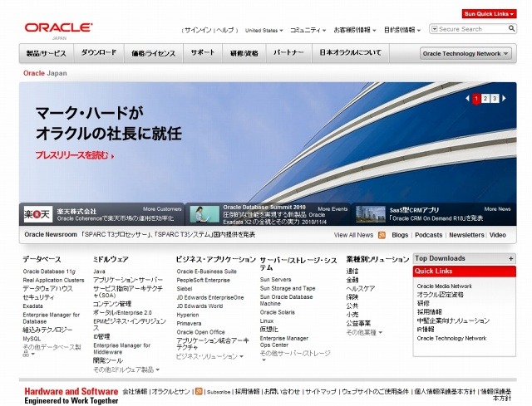
Task: Open 日本オラクルについて menu tab
Action: (x=351, y=53)
